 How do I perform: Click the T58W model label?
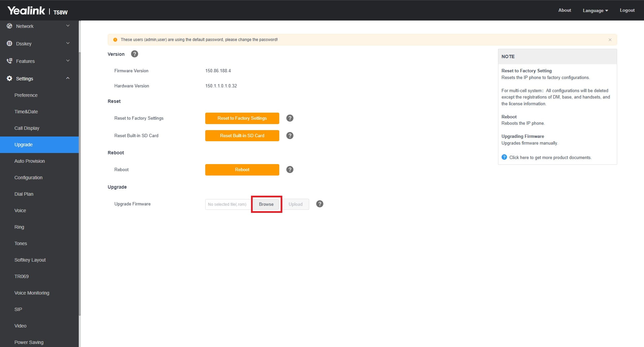61,12
